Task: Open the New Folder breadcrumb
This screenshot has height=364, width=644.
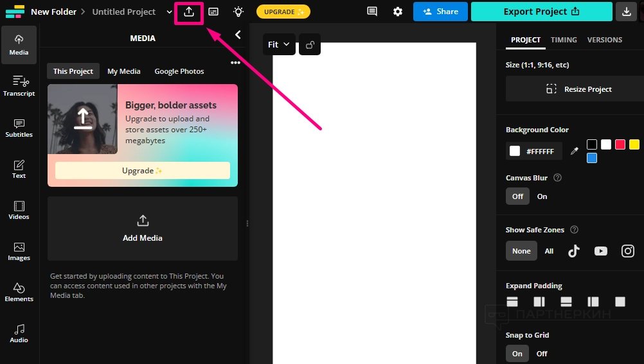Action: [53, 12]
